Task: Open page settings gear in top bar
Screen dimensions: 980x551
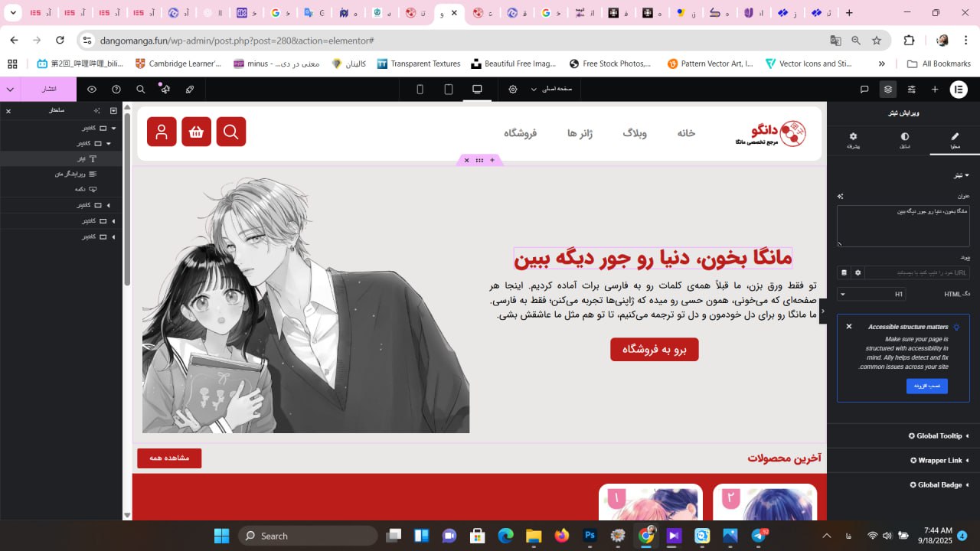Action: [x=513, y=90]
